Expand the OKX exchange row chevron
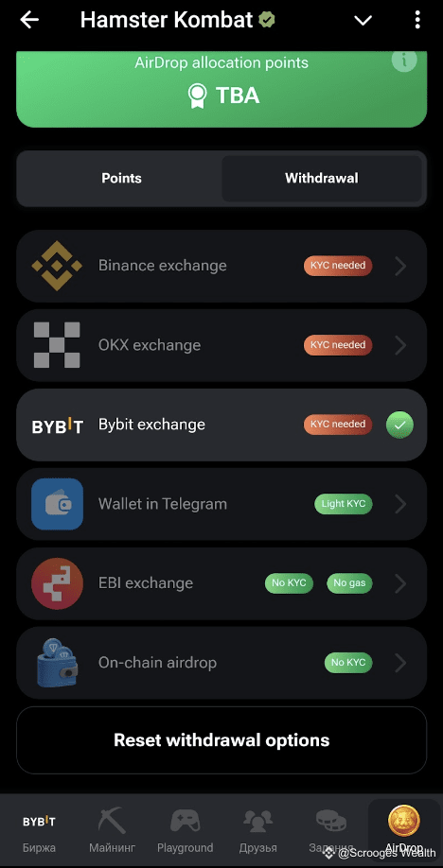Screen dimensions: 443x868 pos(400,345)
